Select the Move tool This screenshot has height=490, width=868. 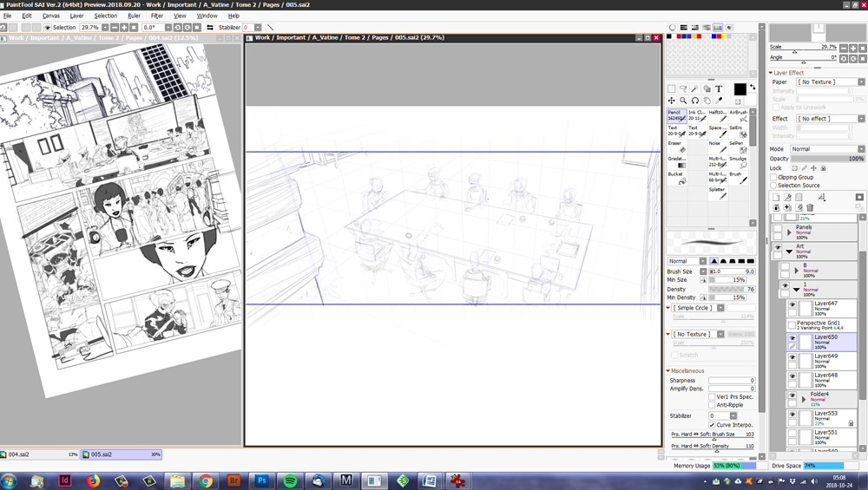click(x=671, y=101)
